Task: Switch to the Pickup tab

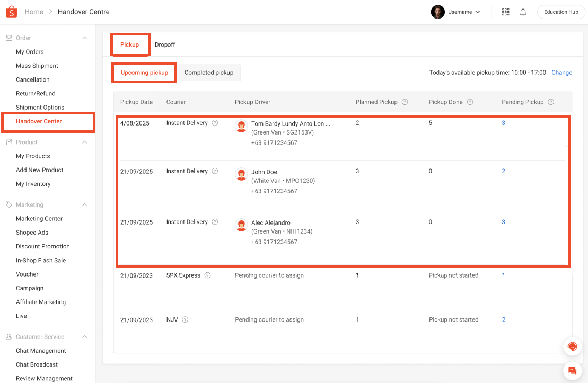Action: [x=130, y=44]
